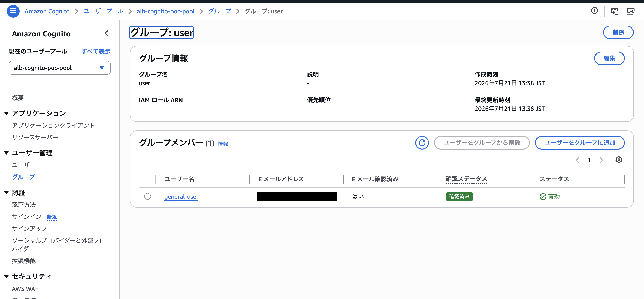644x299 pixels.
Task: Click ユーザーをグループに追加 button
Action: [579, 142]
